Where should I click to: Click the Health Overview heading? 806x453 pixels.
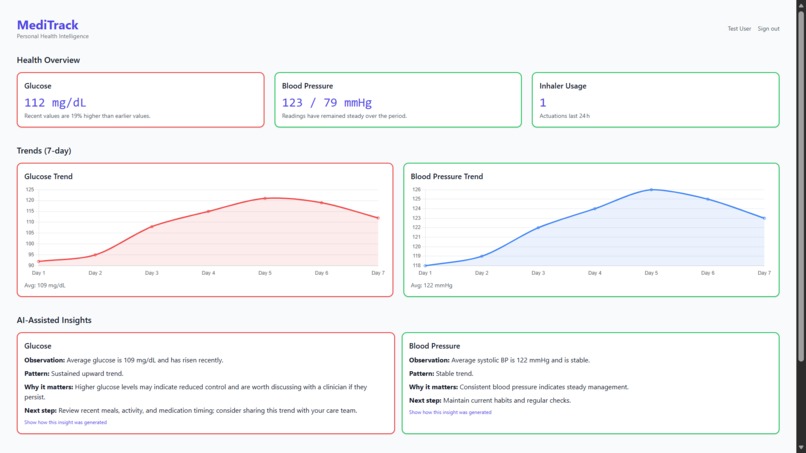[x=48, y=60]
